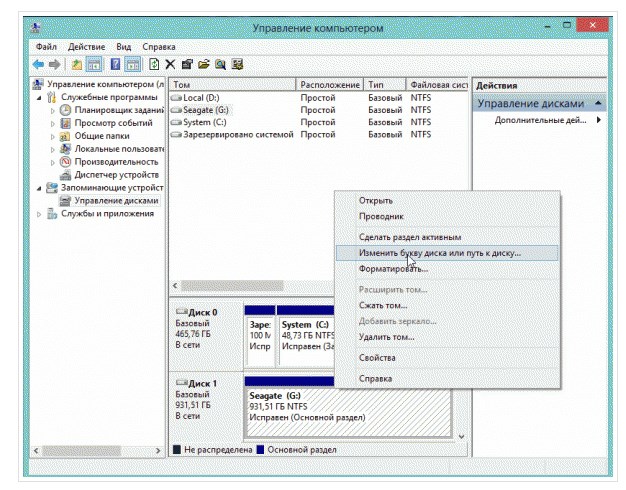Click the black X delete toolbar icon
This screenshot has height=490, width=626.
coord(170,64)
